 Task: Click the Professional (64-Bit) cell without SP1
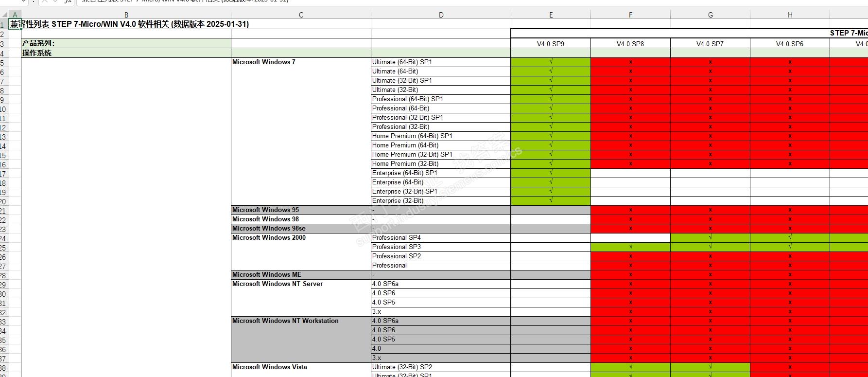coord(441,108)
